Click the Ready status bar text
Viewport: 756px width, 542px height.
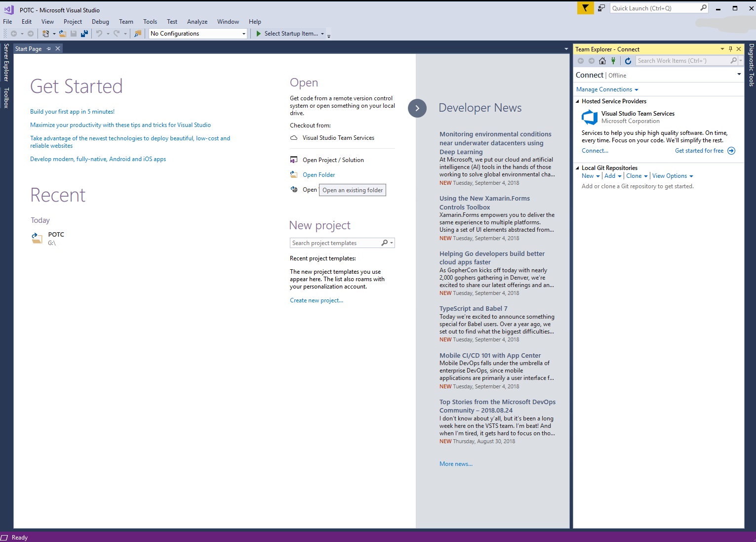(x=19, y=538)
